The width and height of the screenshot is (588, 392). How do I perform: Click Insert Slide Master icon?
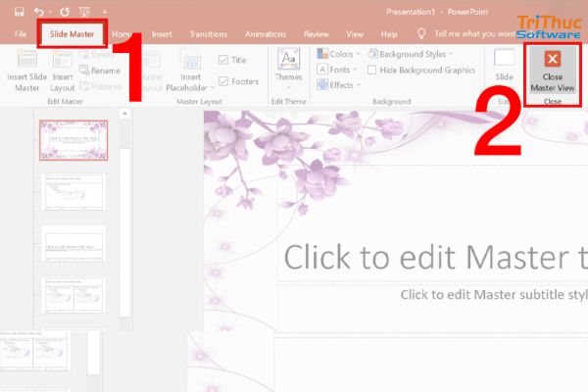point(27,59)
